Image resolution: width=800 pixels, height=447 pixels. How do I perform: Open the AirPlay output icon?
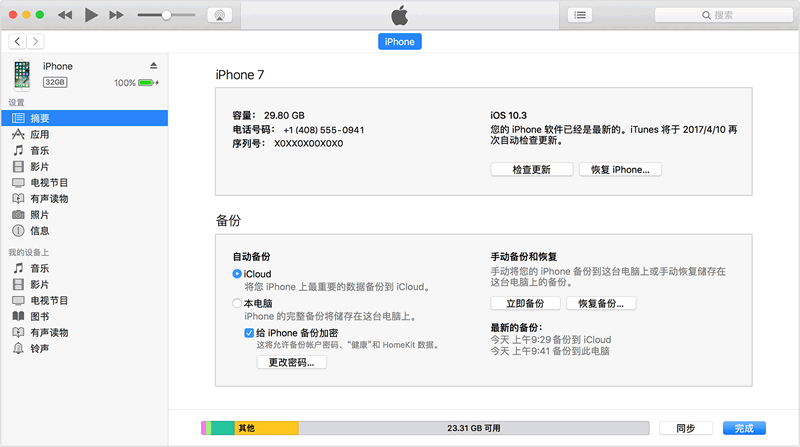point(217,15)
